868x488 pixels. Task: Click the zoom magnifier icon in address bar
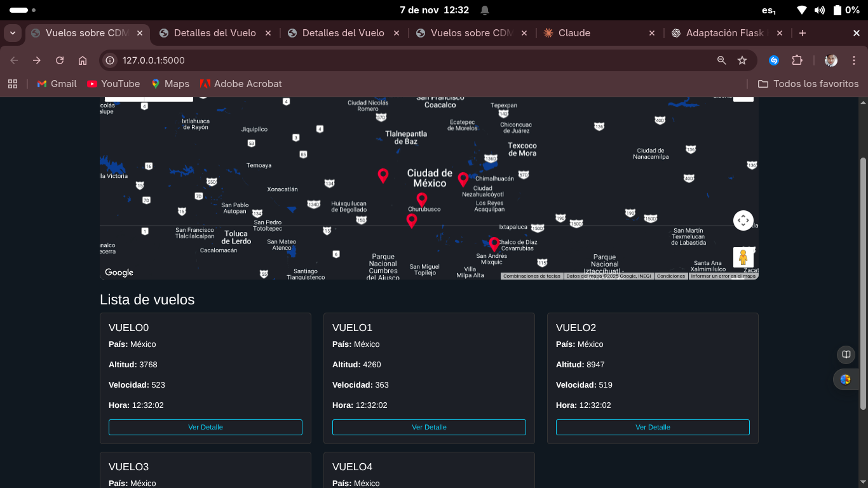(721, 60)
